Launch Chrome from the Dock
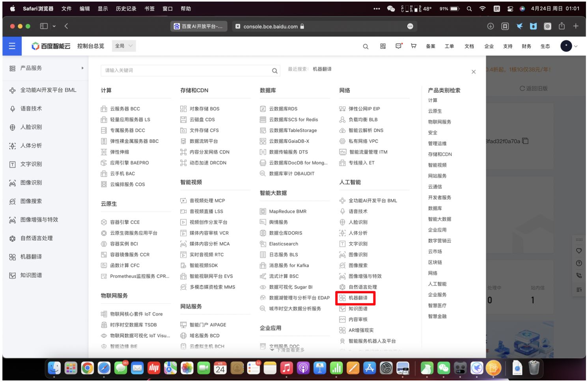 pyautogui.click(x=87, y=368)
